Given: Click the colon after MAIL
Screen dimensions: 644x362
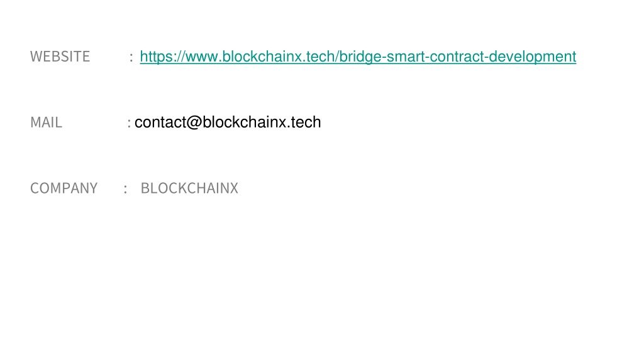Looking at the screenshot, I should coord(129,123).
